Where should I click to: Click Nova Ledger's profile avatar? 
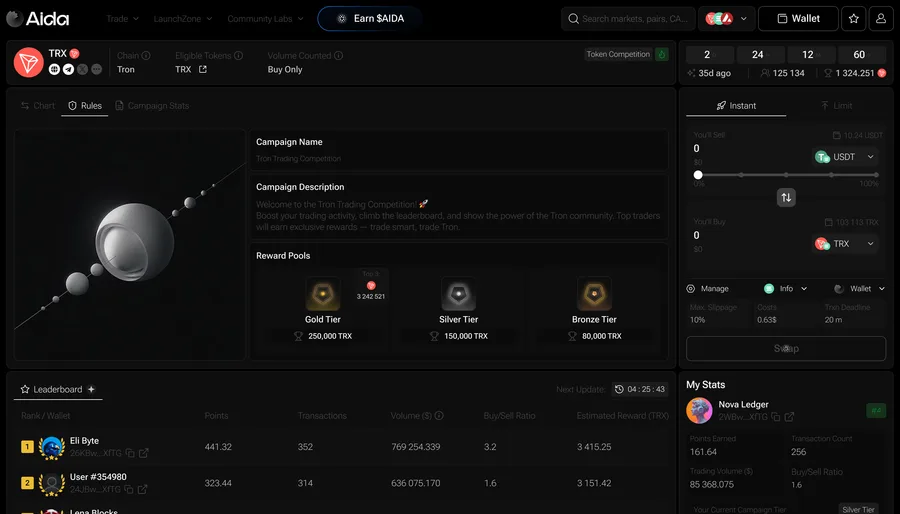pos(699,410)
